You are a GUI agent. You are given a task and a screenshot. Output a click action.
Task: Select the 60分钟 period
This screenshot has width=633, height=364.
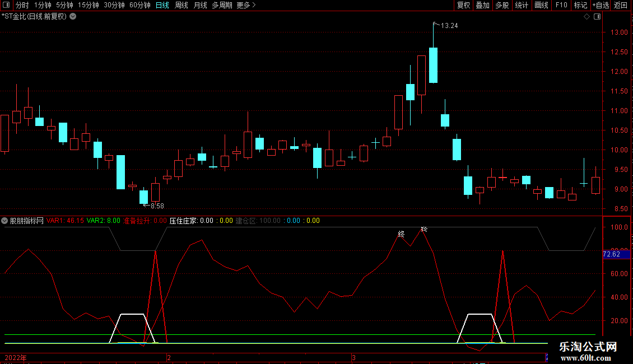click(139, 5)
